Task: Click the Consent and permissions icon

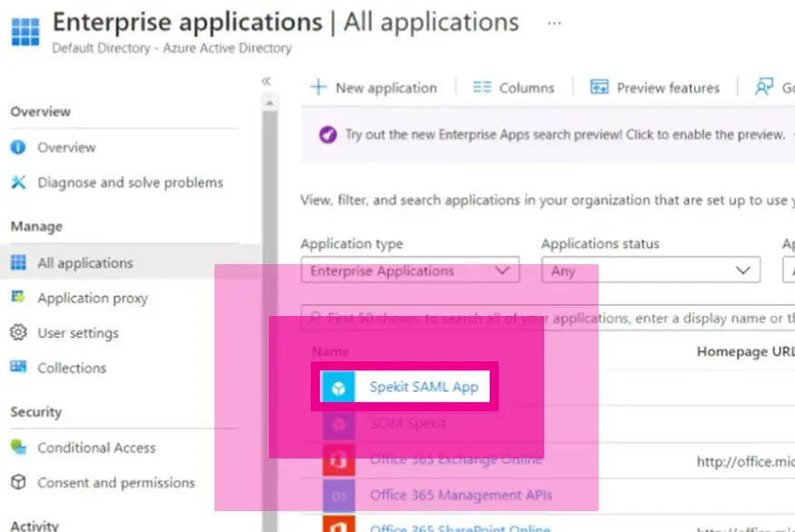Action: [x=17, y=483]
